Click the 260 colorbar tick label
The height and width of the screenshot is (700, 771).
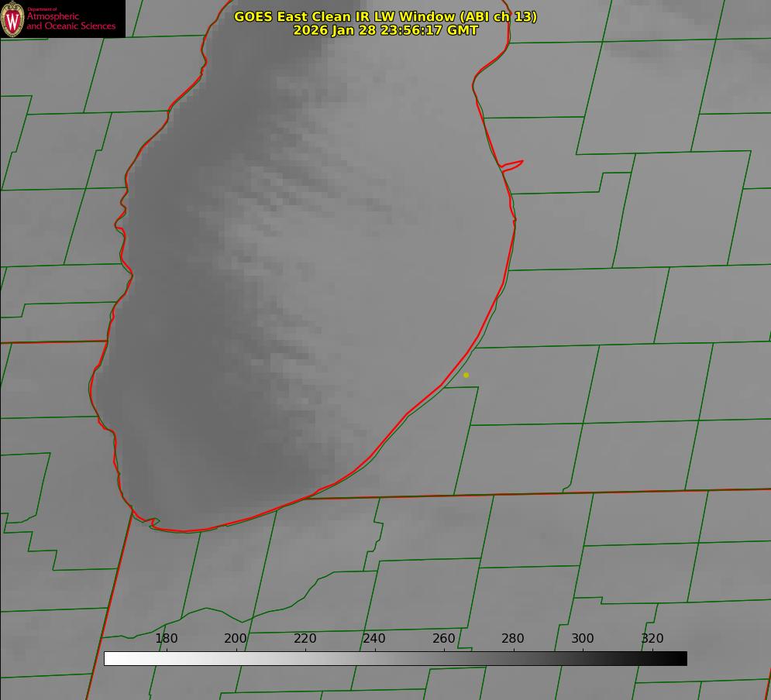click(444, 639)
